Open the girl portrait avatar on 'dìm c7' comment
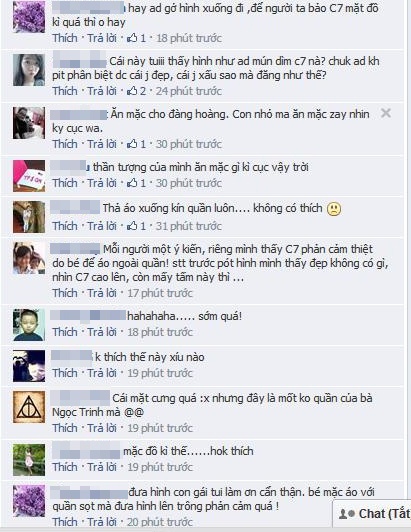 pos(29,70)
